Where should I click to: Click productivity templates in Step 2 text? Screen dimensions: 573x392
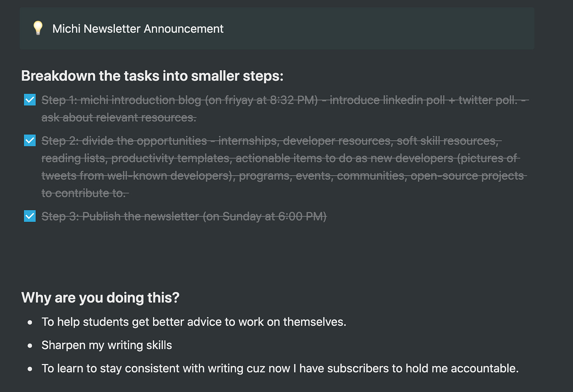point(171,158)
